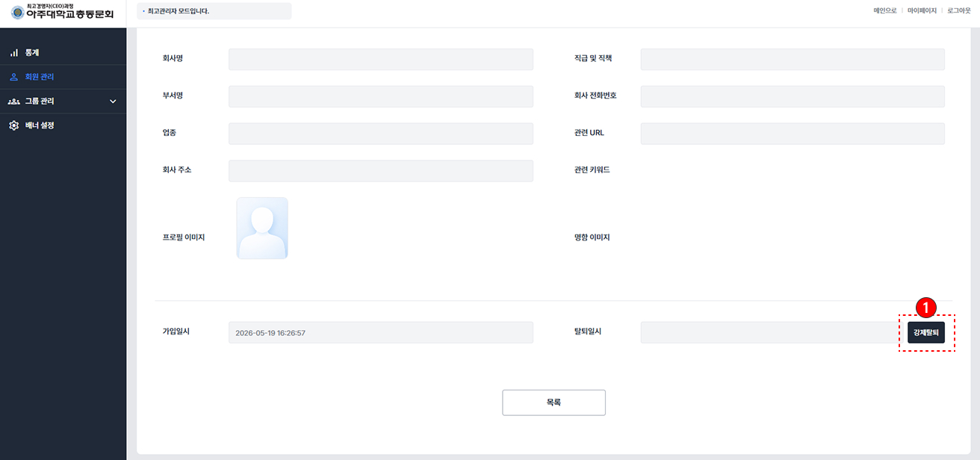The height and width of the screenshot is (460, 980).
Task: Click the 회사명 input field
Action: point(381,60)
